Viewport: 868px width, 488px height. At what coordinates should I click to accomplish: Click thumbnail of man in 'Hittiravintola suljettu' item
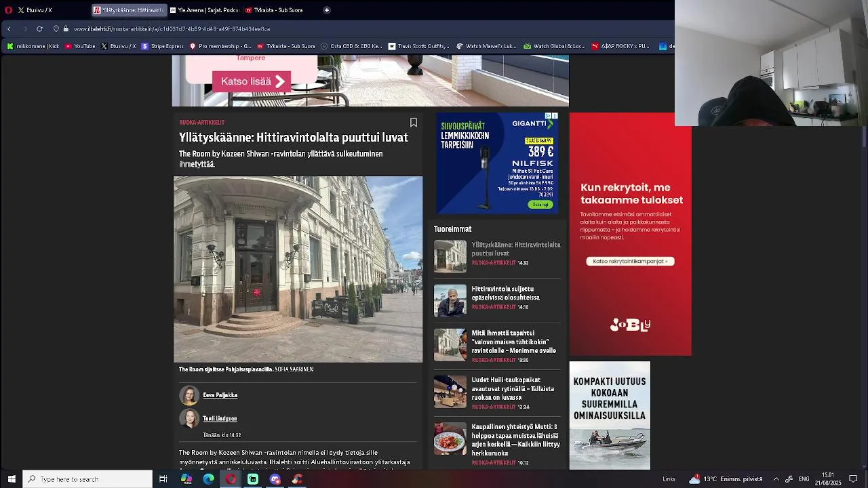tap(450, 301)
